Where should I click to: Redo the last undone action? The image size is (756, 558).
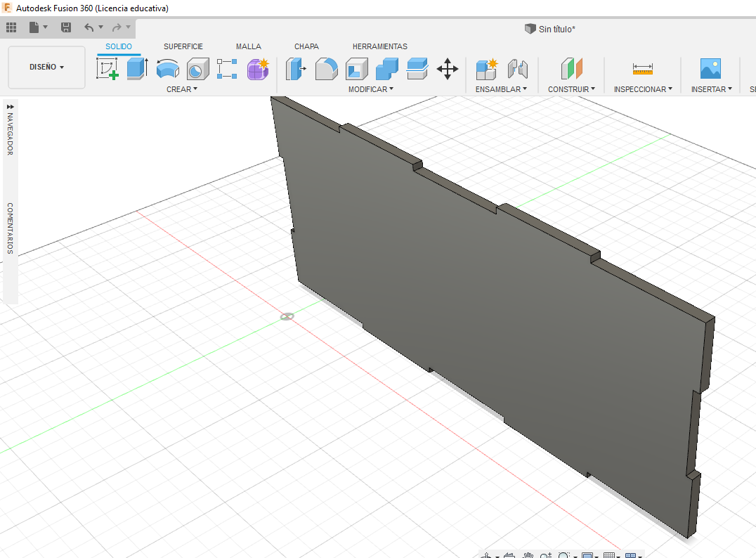[117, 27]
